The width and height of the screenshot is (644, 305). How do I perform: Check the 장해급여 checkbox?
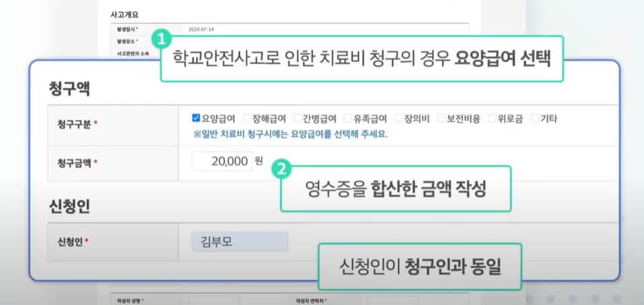point(246,118)
